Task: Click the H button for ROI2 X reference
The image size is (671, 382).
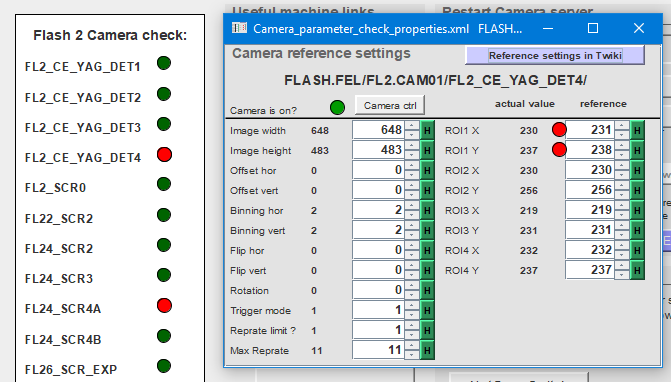Action: coord(637,170)
